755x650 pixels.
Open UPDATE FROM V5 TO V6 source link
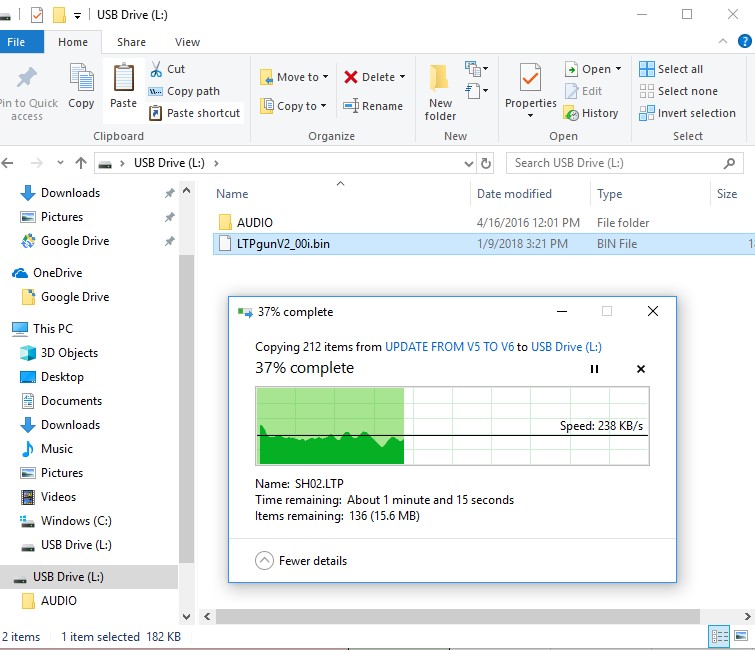pyautogui.click(x=449, y=347)
